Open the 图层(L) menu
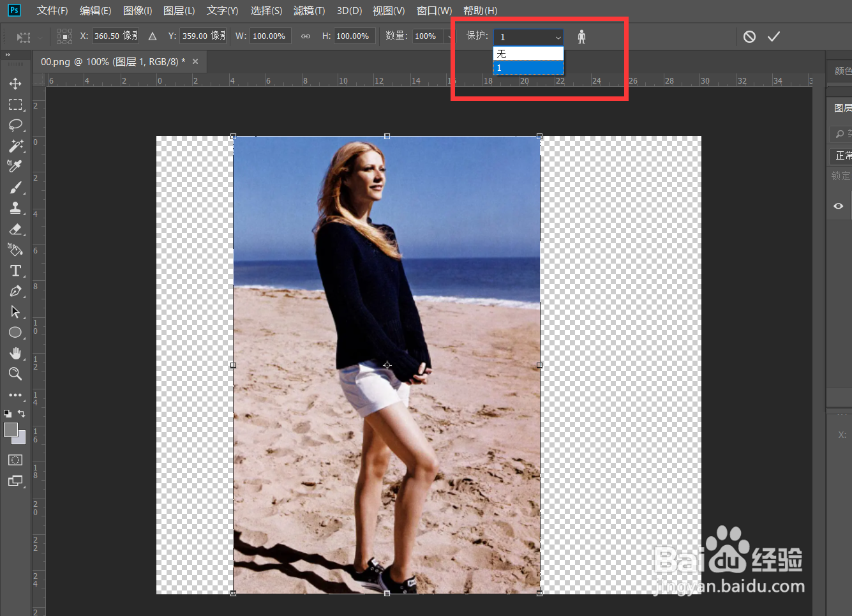 [179, 10]
